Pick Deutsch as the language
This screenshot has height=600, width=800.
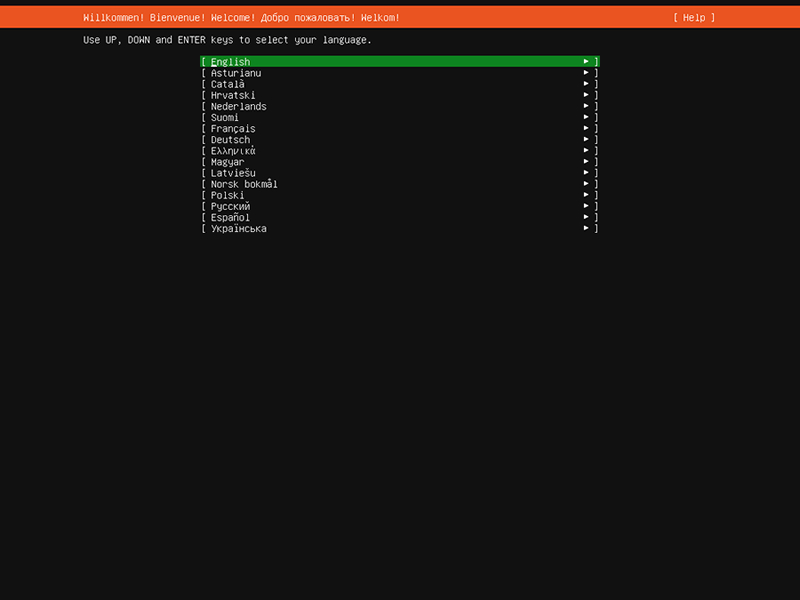pyautogui.click(x=231, y=140)
